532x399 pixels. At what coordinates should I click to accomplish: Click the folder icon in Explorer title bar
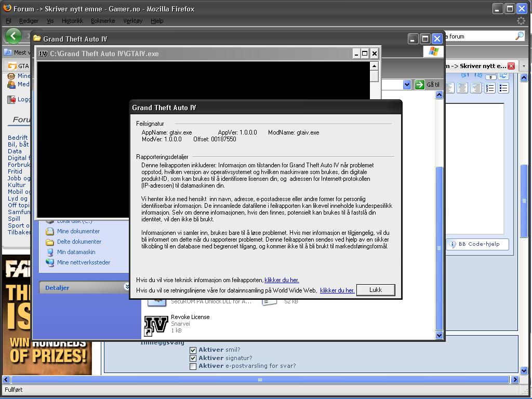coord(37,38)
